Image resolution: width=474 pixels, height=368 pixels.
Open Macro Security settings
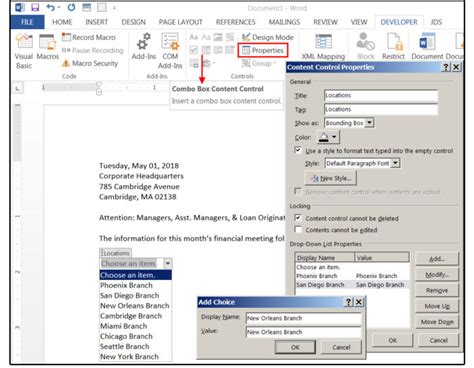click(x=90, y=63)
